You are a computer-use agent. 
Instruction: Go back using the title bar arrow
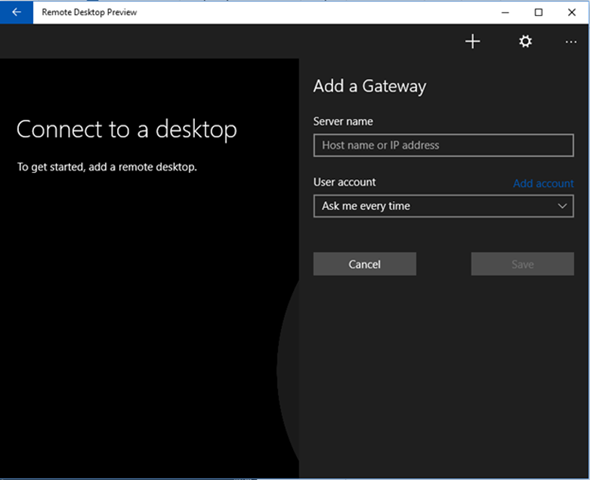(16, 12)
